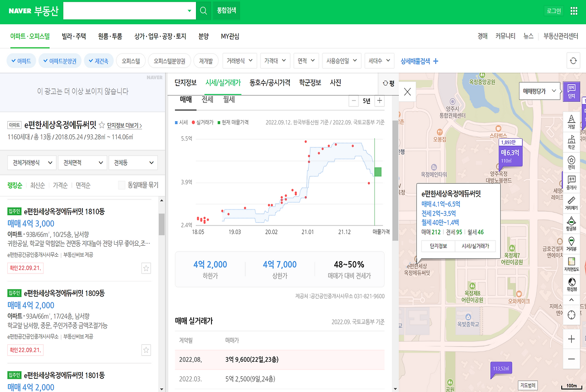Toggle the 아파트 filter chip
Image resolution: width=586 pixels, height=392 pixels.
[21, 61]
